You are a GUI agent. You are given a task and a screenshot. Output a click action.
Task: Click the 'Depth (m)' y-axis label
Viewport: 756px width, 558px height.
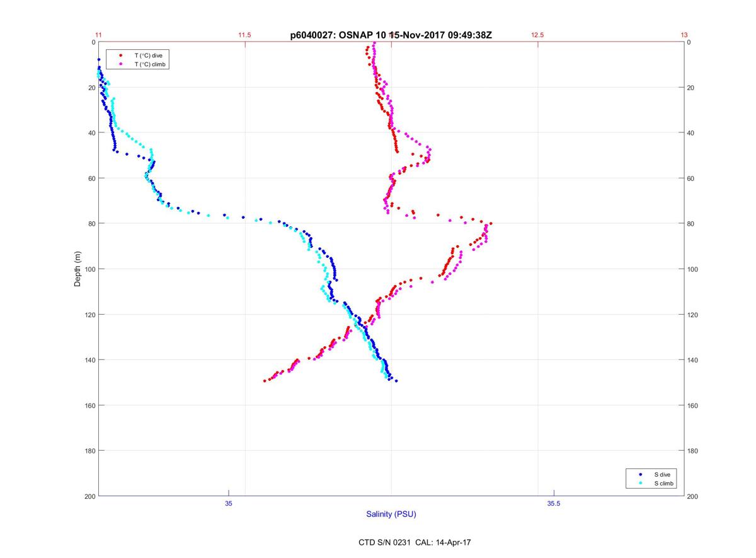(x=78, y=269)
